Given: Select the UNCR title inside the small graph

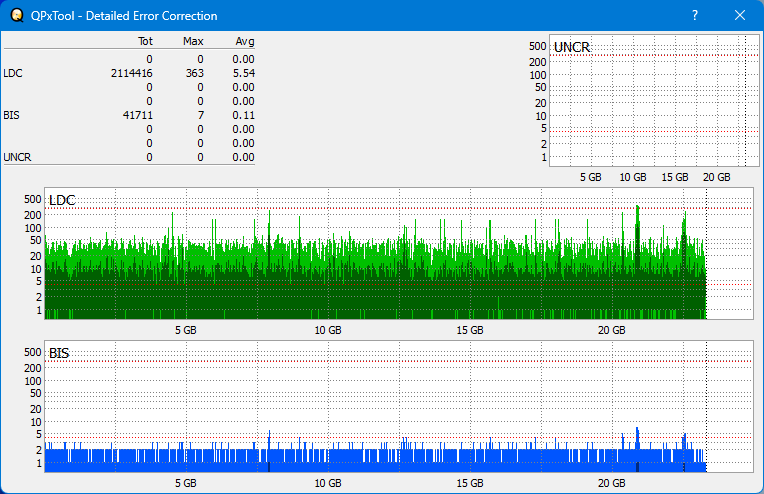Looking at the screenshot, I should tap(571, 47).
